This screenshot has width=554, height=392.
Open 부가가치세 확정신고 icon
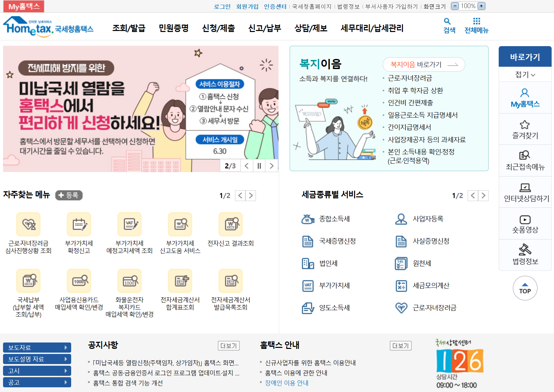(79, 224)
